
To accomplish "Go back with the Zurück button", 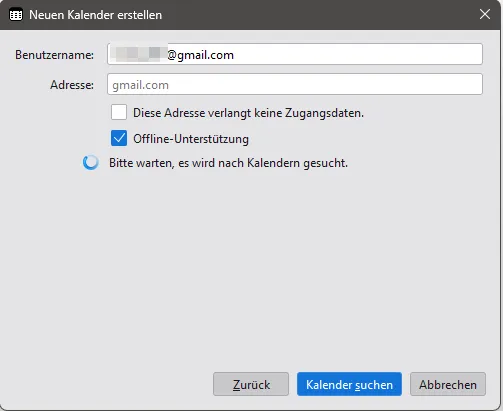I will [251, 384].
